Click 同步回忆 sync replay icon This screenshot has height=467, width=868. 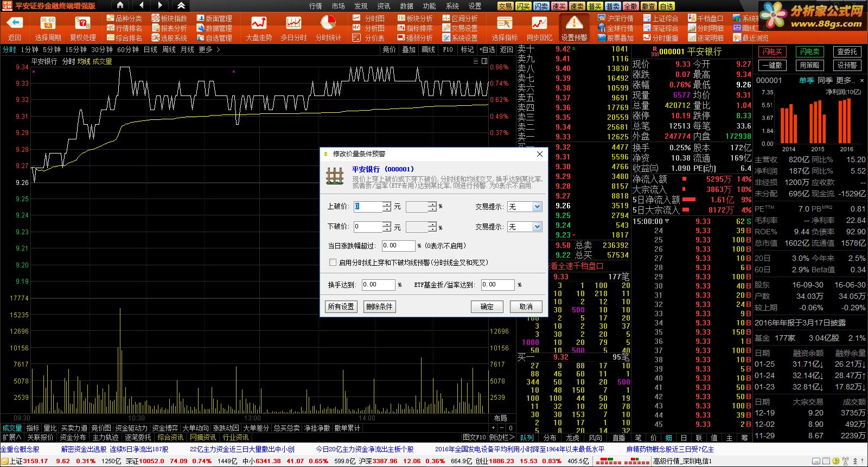539,23
